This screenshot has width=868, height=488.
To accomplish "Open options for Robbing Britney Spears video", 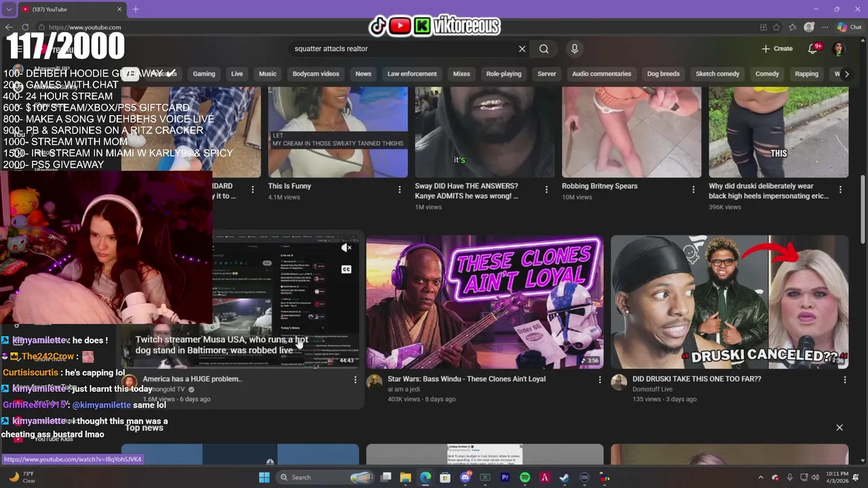I will tap(693, 190).
